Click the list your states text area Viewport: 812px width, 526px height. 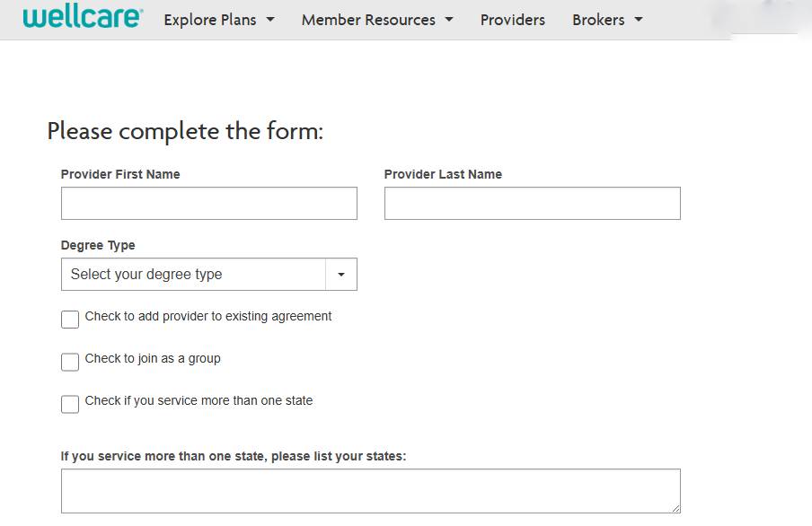(x=371, y=491)
